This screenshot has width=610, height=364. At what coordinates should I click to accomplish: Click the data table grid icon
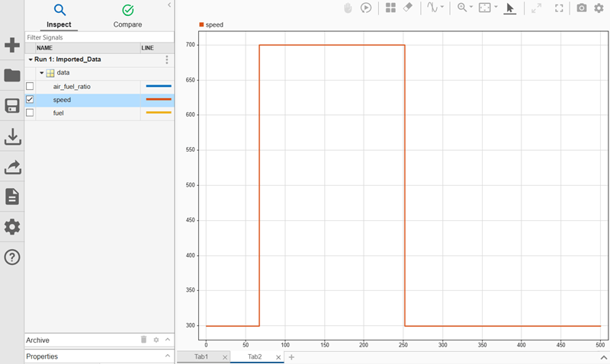click(50, 73)
